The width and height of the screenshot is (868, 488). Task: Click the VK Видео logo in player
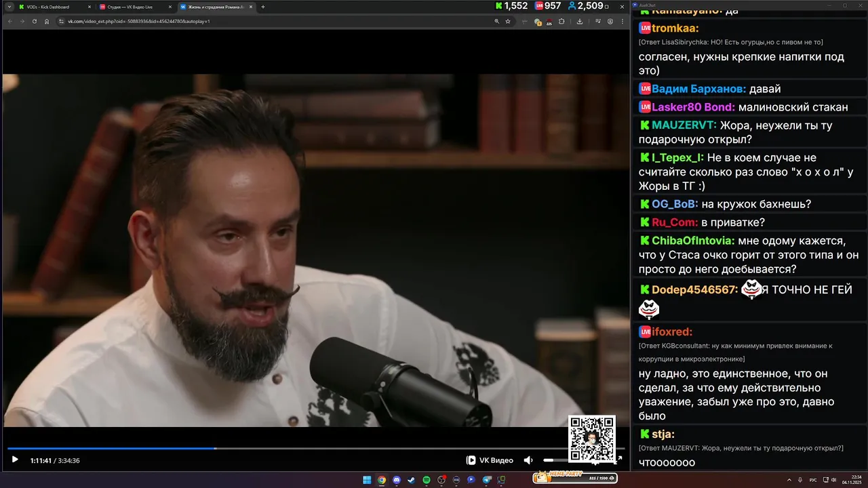tap(490, 460)
